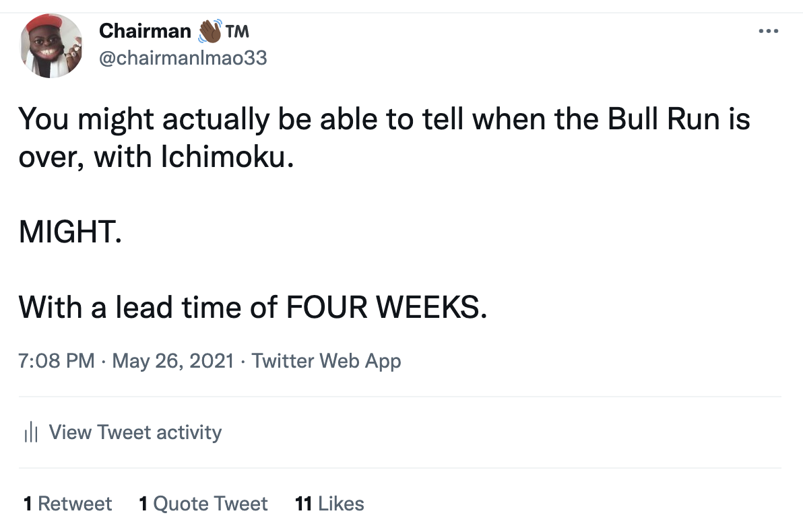Click the standalone "MIGHT." line
The width and height of the screenshot is (803, 532).
(71, 232)
